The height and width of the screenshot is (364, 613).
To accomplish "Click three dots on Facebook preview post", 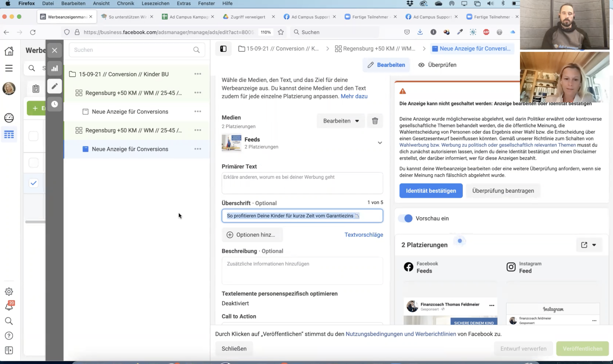I will pyautogui.click(x=492, y=305).
